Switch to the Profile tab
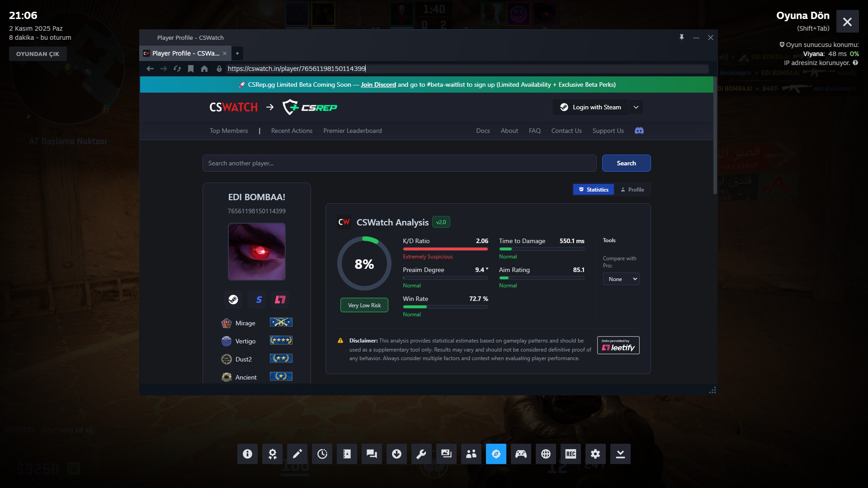The image size is (868, 488). [x=632, y=189]
